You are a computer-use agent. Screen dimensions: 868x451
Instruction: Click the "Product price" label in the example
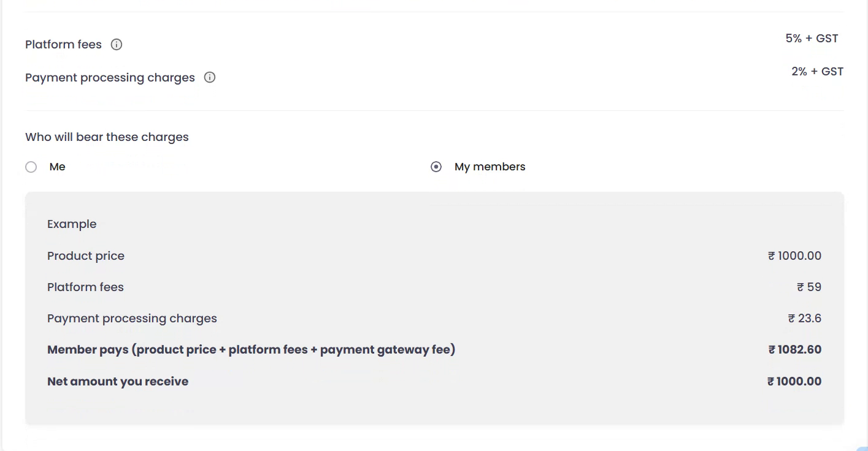86,256
